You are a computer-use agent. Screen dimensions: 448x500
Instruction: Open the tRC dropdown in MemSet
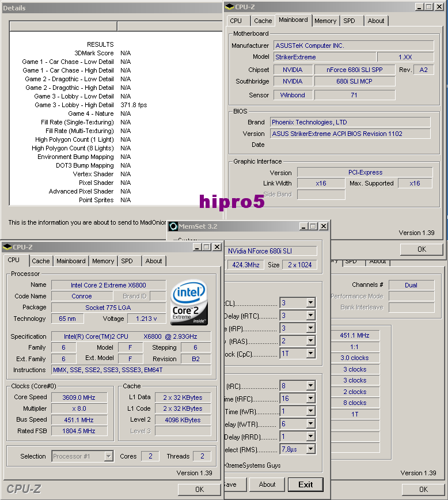pos(310,386)
